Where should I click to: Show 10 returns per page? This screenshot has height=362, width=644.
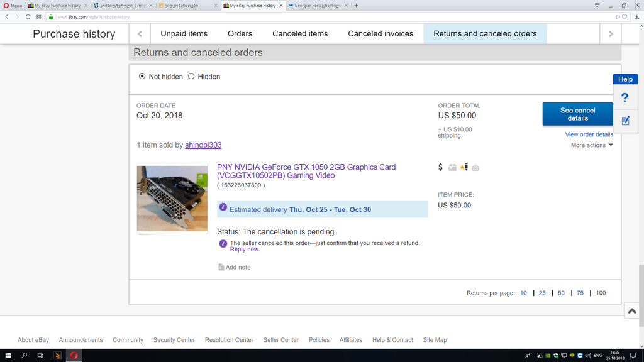tap(523, 293)
